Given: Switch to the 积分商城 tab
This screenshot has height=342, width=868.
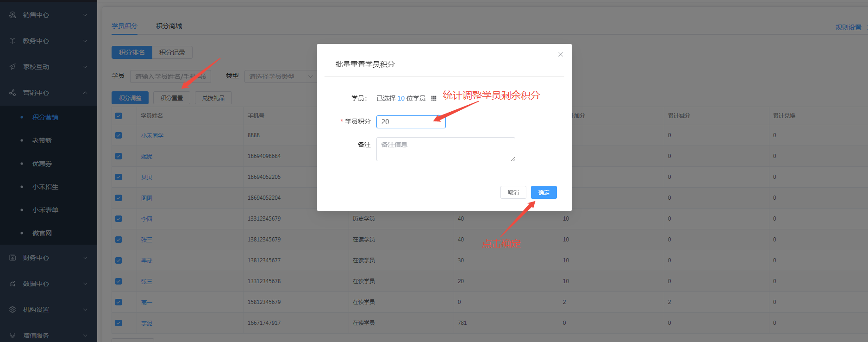Looking at the screenshot, I should pyautogui.click(x=169, y=26).
